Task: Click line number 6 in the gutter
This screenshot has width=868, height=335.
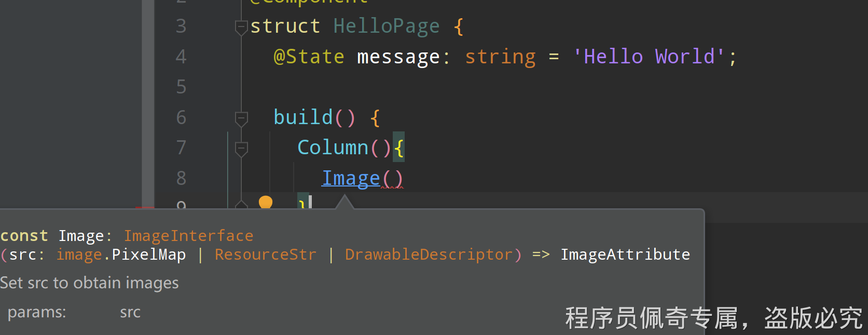Action: (181, 118)
